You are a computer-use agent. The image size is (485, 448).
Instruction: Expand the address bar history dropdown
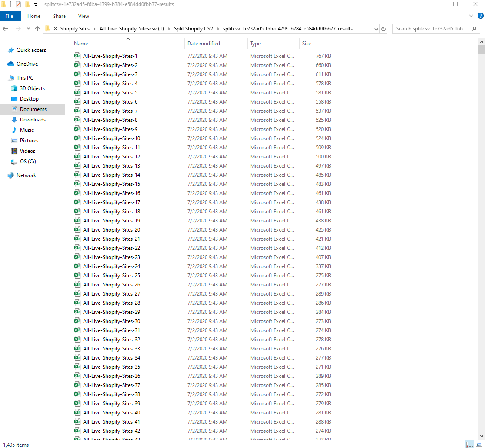pos(376,29)
